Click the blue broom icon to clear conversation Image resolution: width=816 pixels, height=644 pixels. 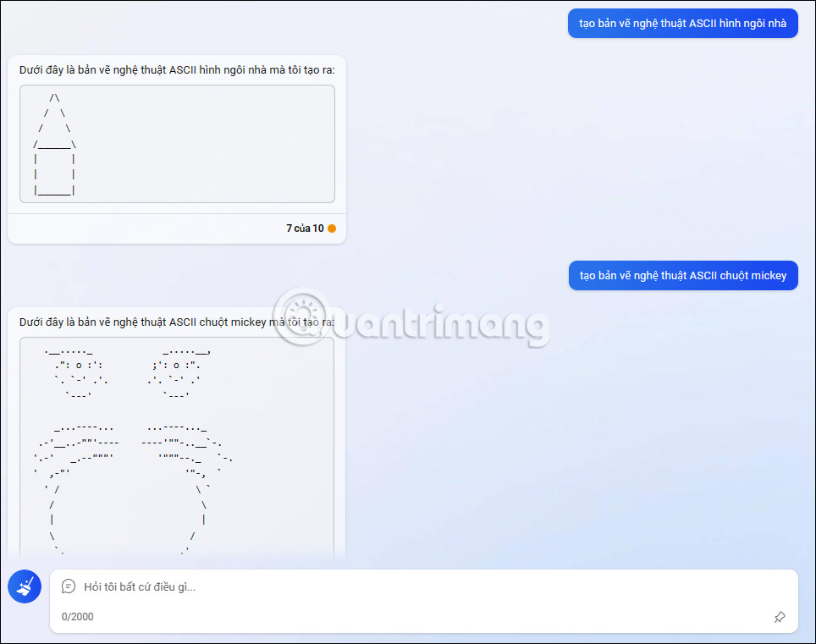pos(24,586)
